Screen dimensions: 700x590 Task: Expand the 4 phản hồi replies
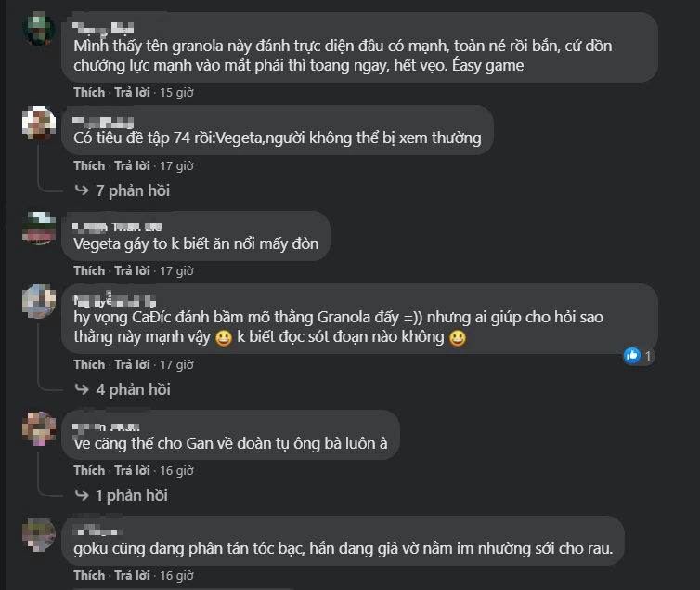pyautogui.click(x=133, y=389)
